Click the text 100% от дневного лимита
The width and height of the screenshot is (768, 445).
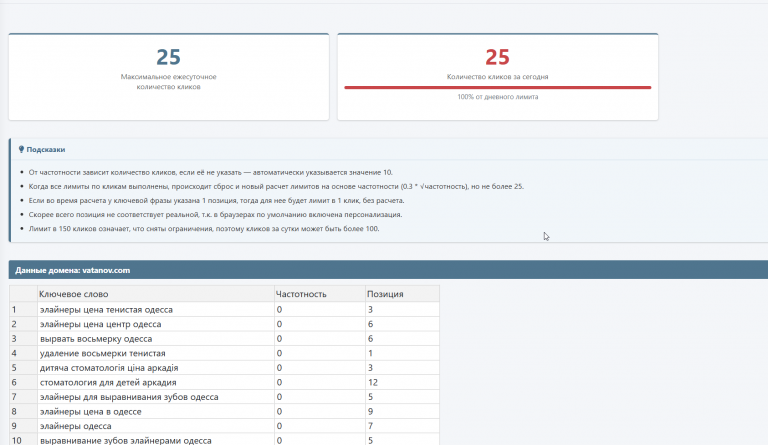coord(498,97)
